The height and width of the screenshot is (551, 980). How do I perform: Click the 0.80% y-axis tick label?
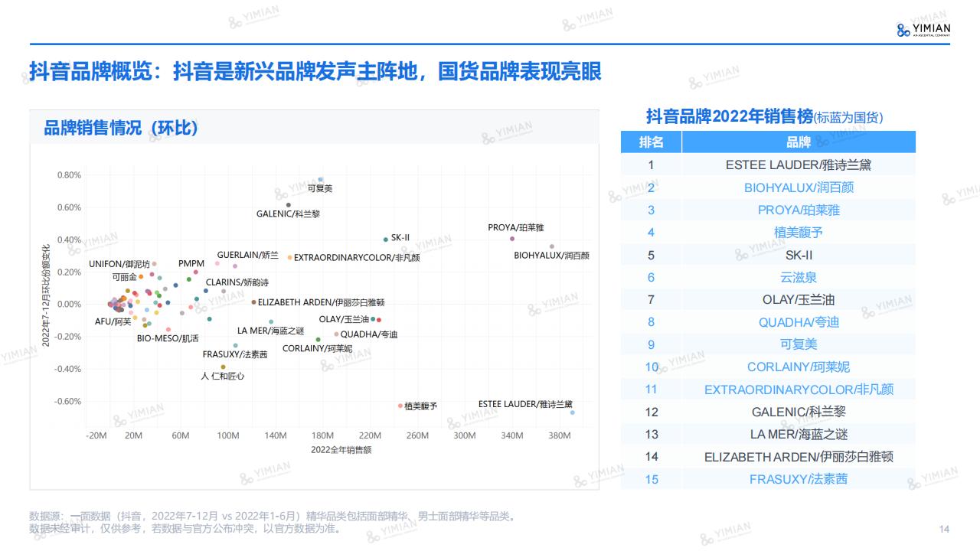click(69, 175)
